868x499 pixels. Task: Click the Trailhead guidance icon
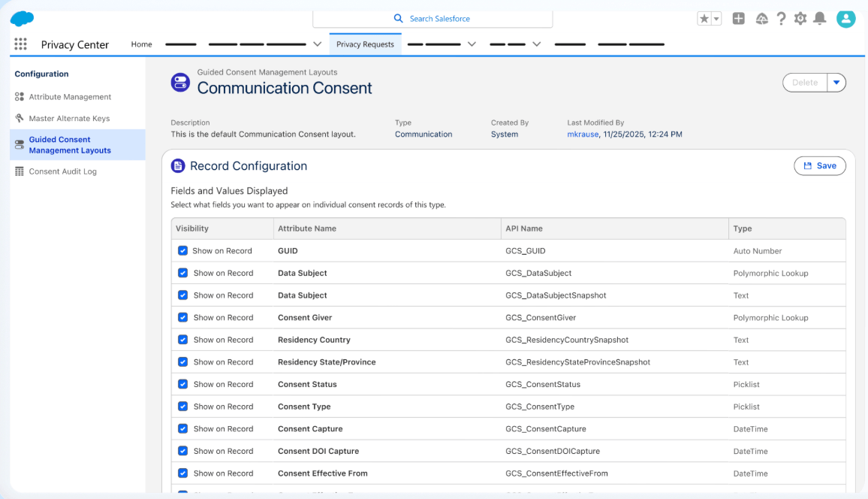pyautogui.click(x=761, y=19)
